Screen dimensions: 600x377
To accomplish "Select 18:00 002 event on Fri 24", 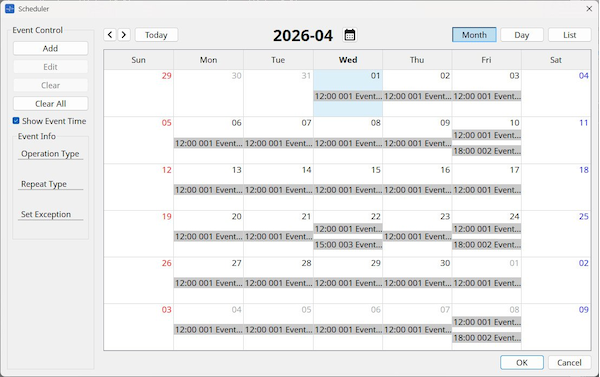I will (487, 245).
